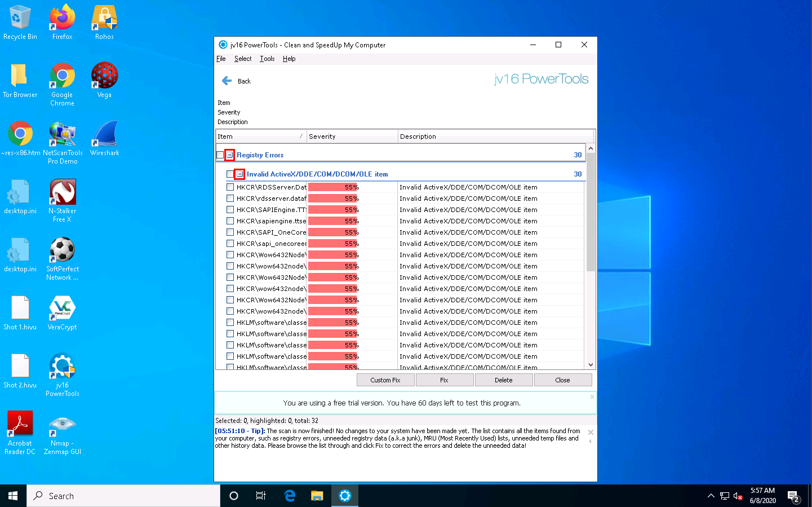
Task: Open Cortana circle icon in taskbar
Action: pyautogui.click(x=234, y=496)
